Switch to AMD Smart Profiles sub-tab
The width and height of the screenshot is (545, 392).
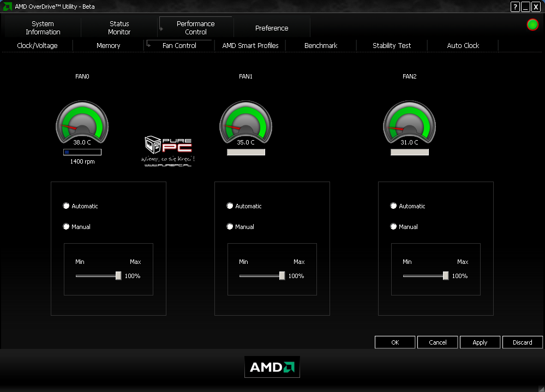(x=250, y=45)
